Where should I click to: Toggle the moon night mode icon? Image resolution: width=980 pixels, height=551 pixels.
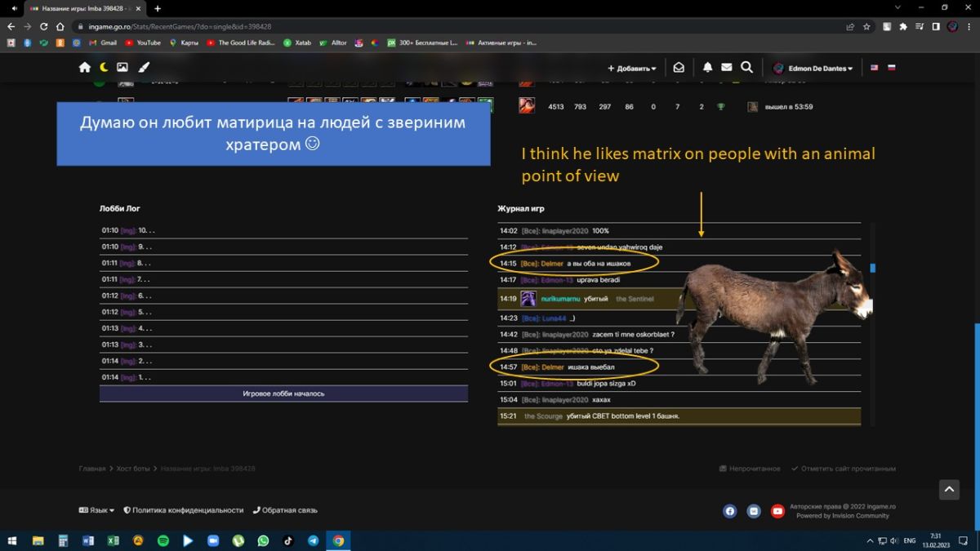(x=104, y=68)
